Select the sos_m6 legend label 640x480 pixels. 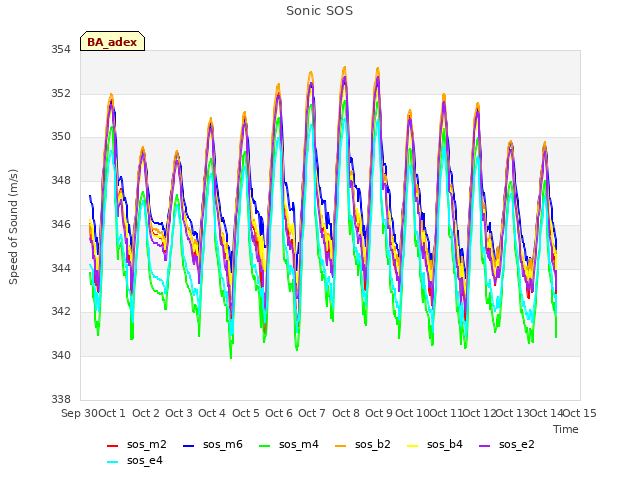click(222, 444)
